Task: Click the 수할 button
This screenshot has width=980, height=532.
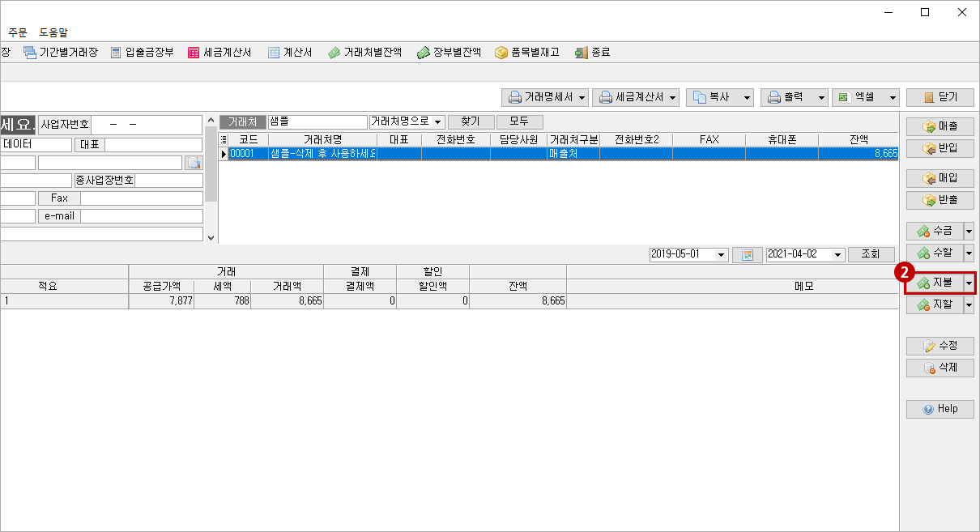Action: tap(935, 253)
